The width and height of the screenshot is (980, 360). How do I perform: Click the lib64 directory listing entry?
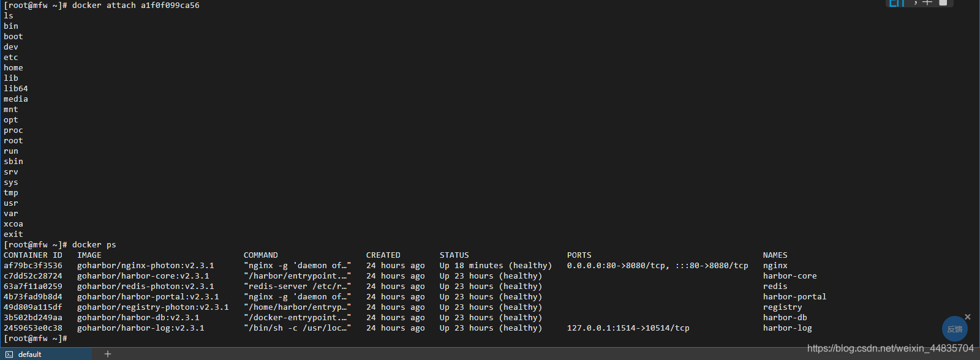(16, 89)
